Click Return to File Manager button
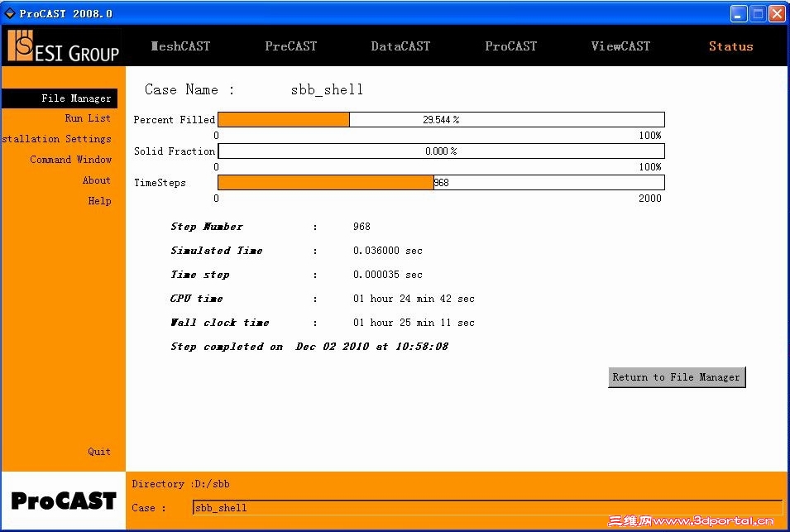 677,376
